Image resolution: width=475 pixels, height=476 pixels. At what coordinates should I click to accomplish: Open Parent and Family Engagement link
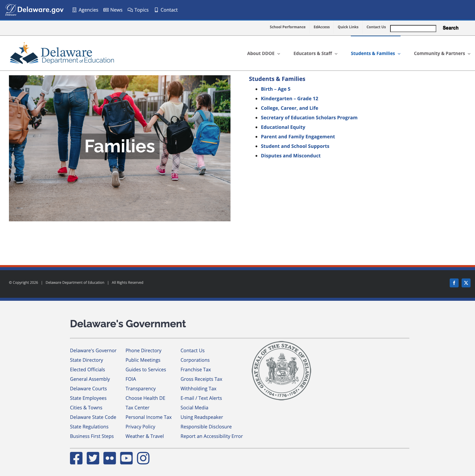[x=298, y=137]
